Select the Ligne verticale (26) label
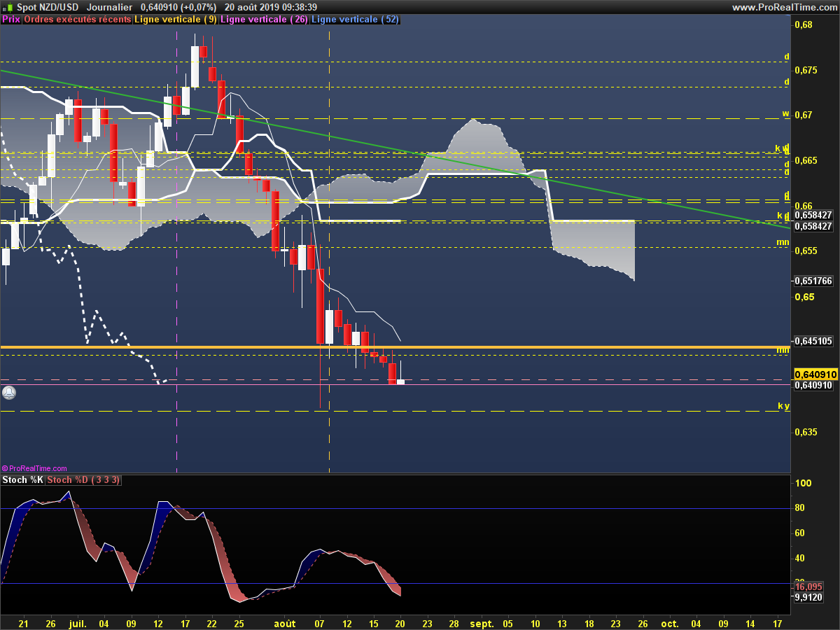This screenshot has width=840, height=630. [x=264, y=20]
